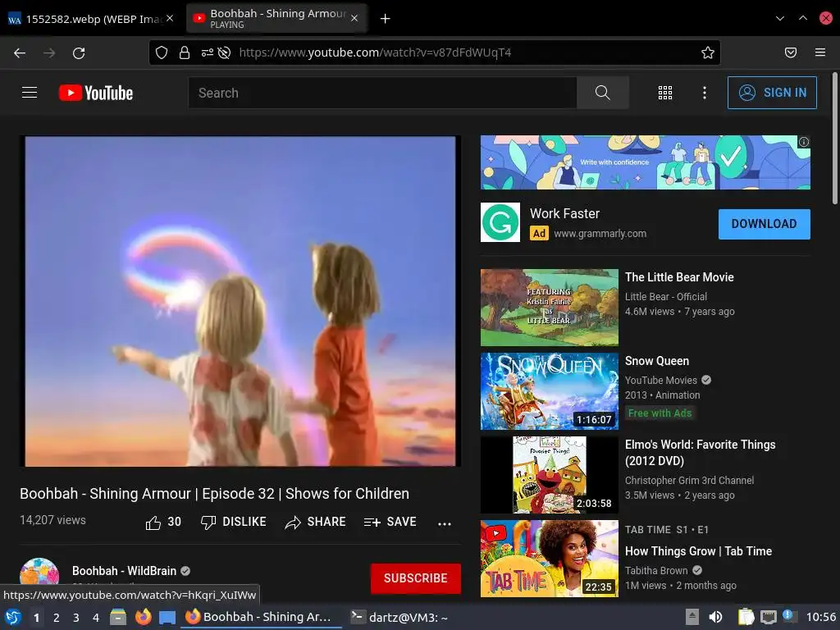This screenshot has width=840, height=630.
Task: Click The Little Bear Movie title
Action: (679, 277)
